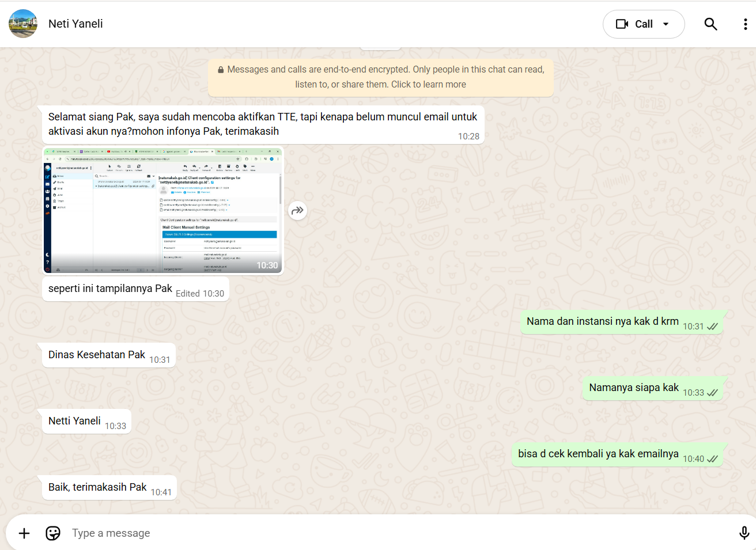Viewport: 756px width, 550px height.
Task: Open the emoji and sticker picker
Action: tap(53, 533)
